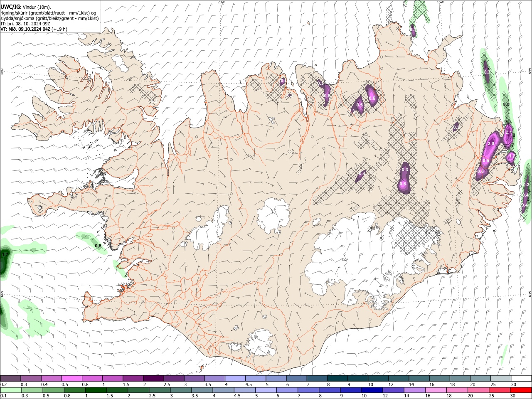The height and width of the screenshot is (399, 532).
Task: Click the 'rigning/skúrir' legend description line
Action: 48,13
